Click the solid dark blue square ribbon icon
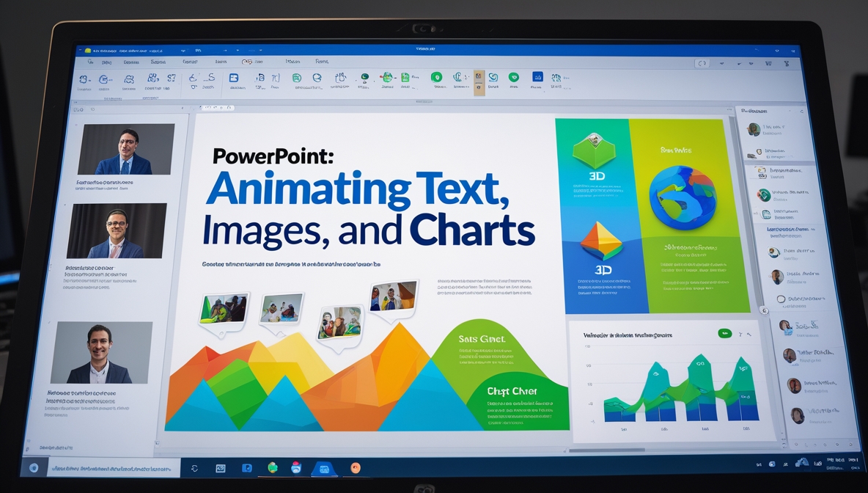This screenshot has width=868, height=493. tap(537, 77)
